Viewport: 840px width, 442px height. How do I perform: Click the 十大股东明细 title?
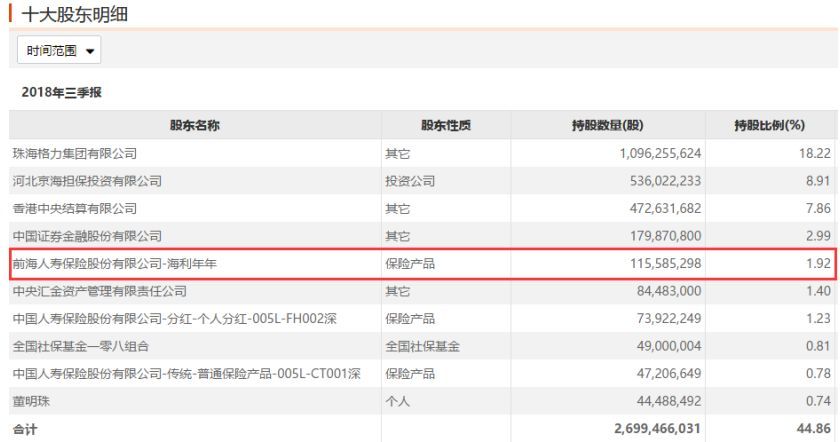click(x=75, y=14)
